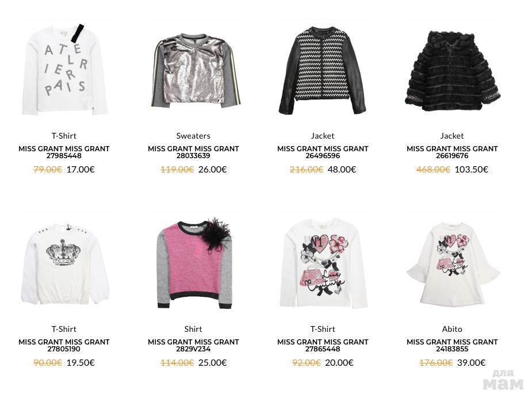
Task: Click the Sweaters category label
Action: (x=193, y=136)
